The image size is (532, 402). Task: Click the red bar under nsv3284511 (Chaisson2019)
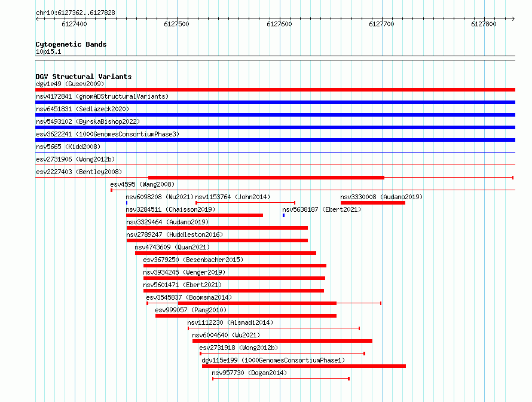point(194,215)
